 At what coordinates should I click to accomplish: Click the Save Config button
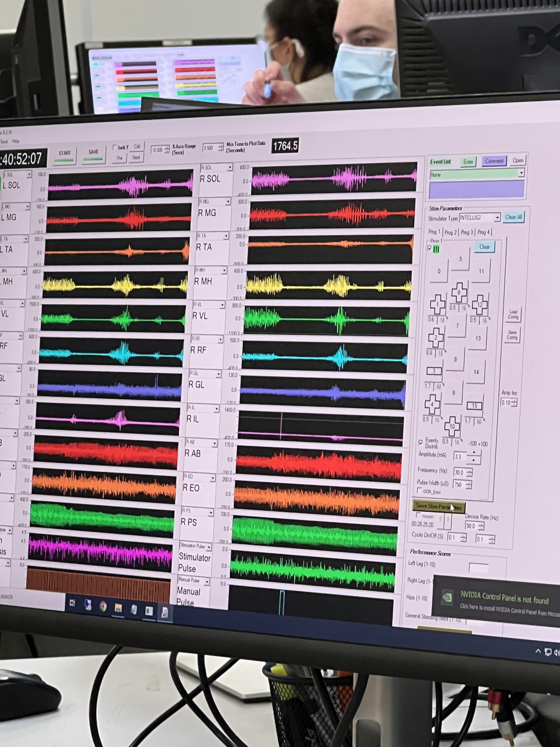click(512, 335)
